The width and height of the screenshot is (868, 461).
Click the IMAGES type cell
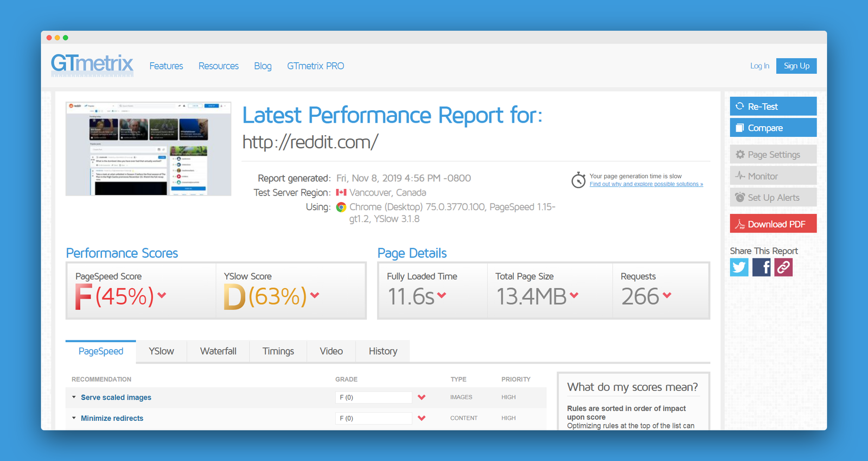(x=461, y=397)
